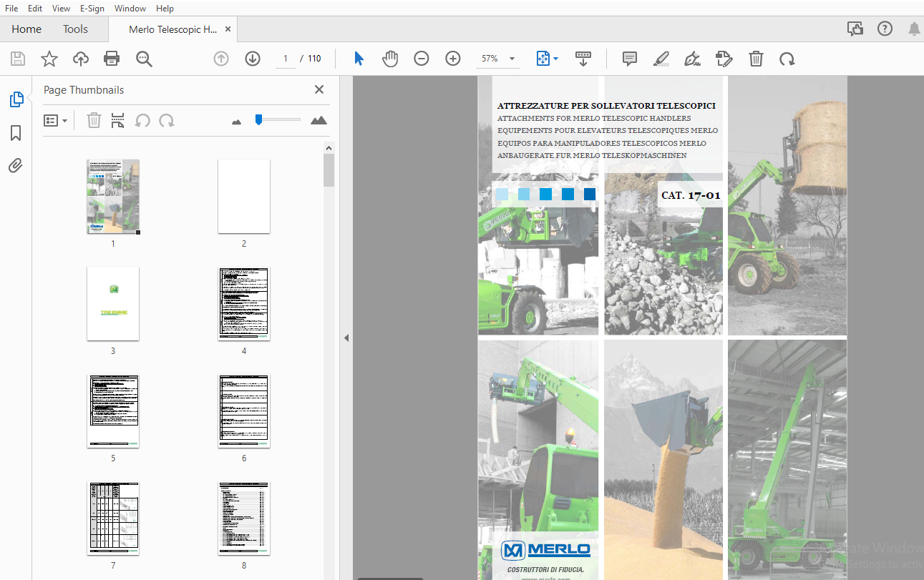Open the Bookmarks sidebar icon
The width and height of the screenshot is (924, 580).
click(x=16, y=133)
